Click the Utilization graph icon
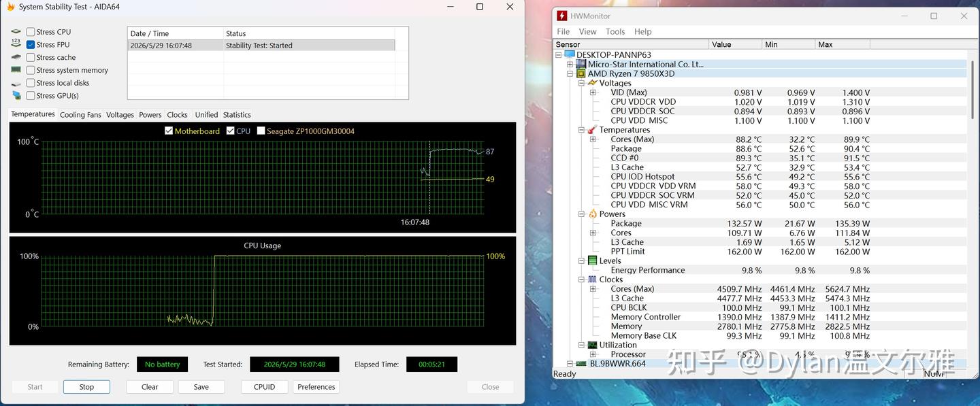980x406 pixels. [592, 345]
